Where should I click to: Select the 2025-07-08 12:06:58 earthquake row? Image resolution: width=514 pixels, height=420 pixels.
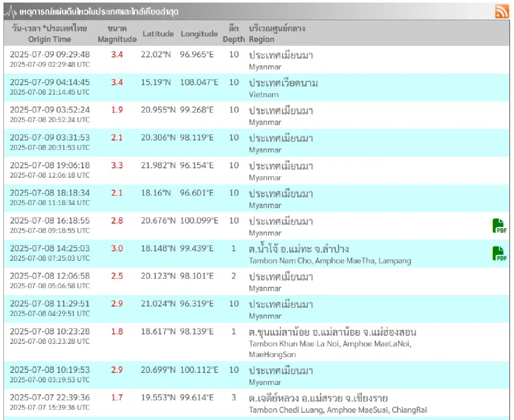click(50, 276)
